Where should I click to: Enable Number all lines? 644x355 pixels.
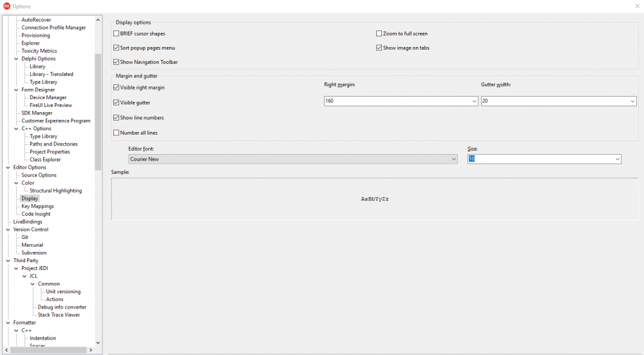[x=116, y=133]
